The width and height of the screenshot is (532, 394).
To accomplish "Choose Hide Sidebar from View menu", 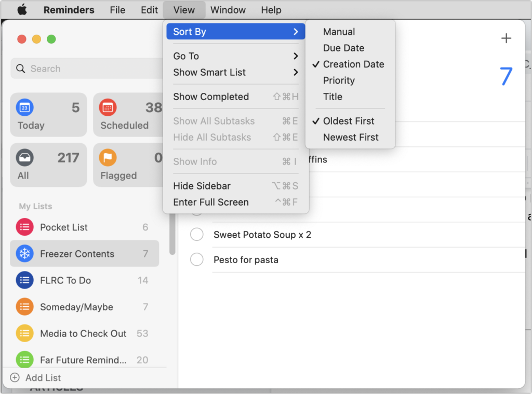I will pos(202,186).
